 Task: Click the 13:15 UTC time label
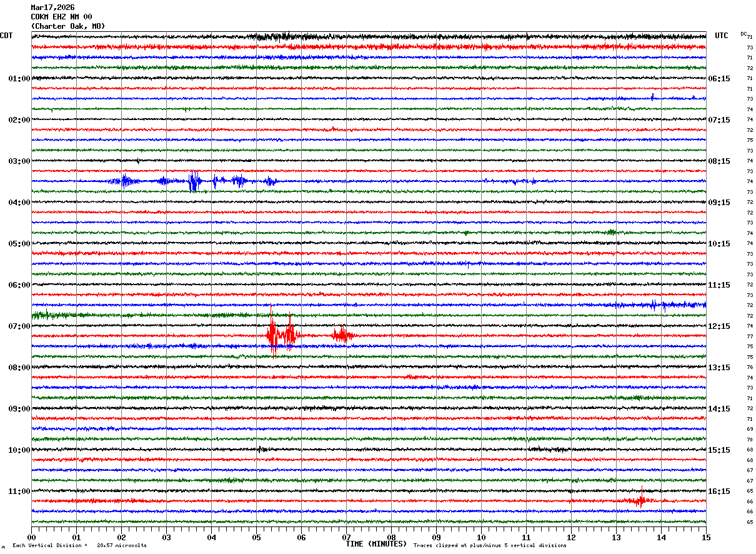tap(720, 368)
